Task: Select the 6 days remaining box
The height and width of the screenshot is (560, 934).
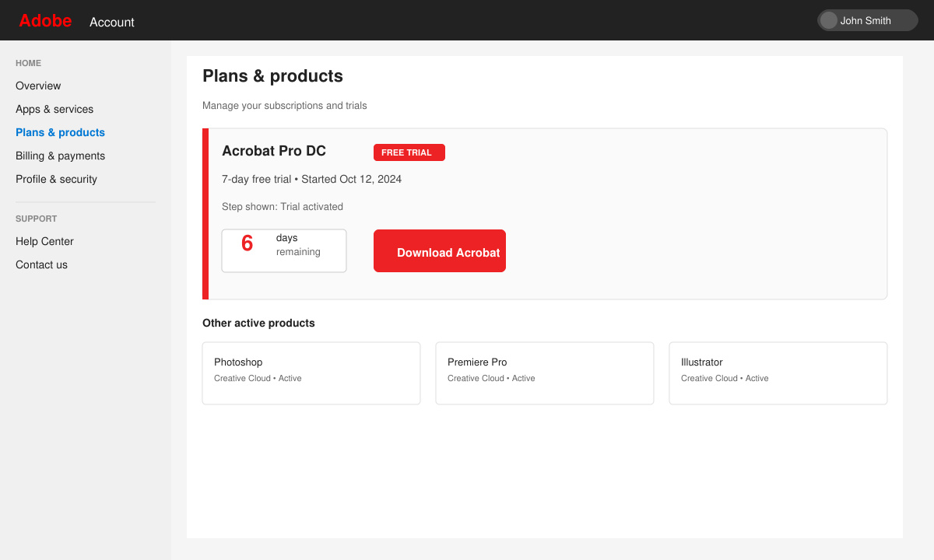Action: (284, 250)
